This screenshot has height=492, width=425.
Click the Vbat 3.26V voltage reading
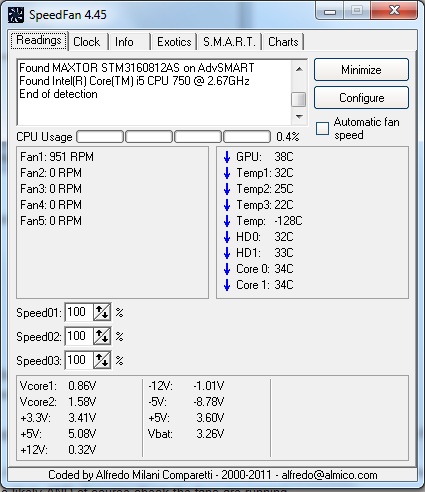[x=186, y=434]
